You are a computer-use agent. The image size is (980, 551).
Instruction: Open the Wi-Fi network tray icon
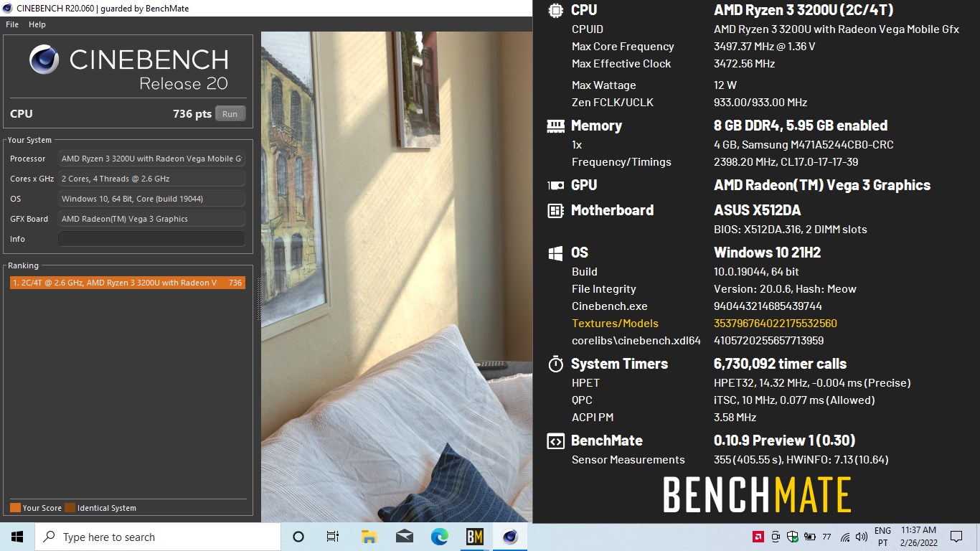click(x=845, y=537)
